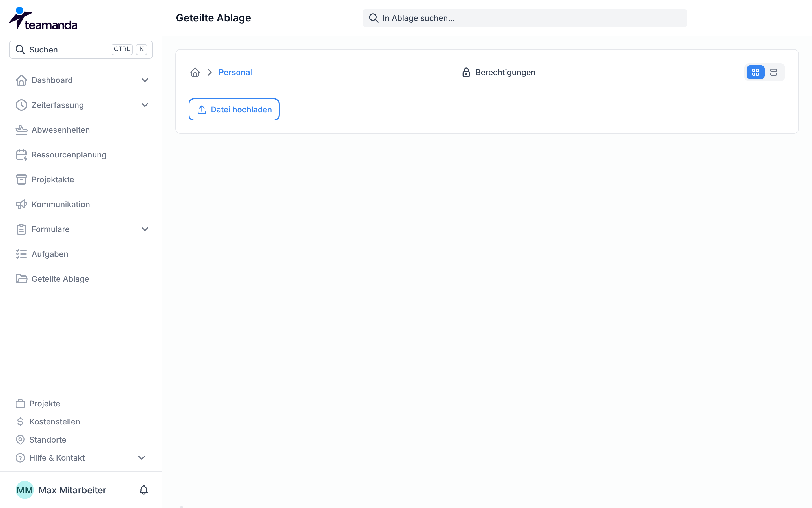Click the magnifier icon in Ablage search
This screenshot has width=812, height=508.
point(374,18)
